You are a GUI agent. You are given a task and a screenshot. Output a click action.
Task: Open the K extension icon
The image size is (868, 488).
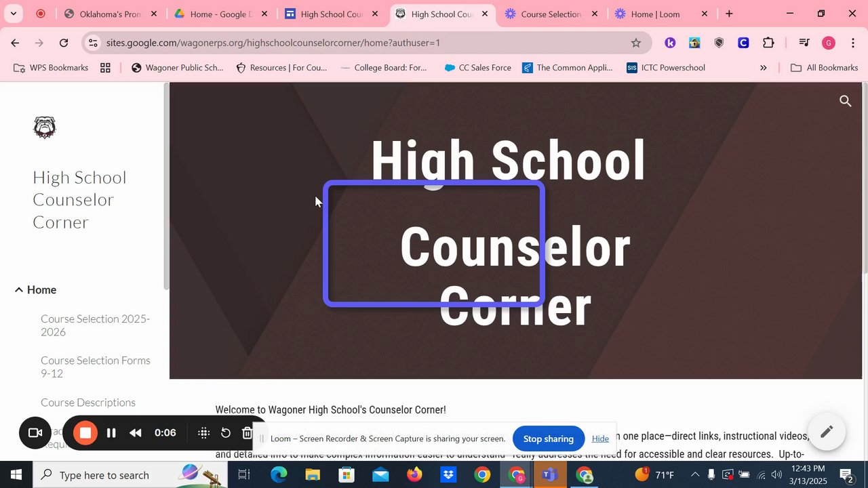(x=670, y=43)
